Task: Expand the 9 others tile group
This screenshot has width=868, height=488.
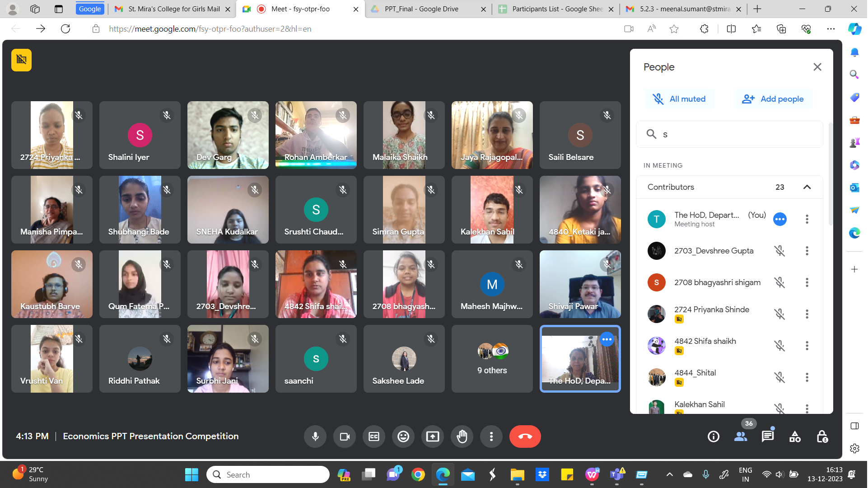Action: (492, 358)
